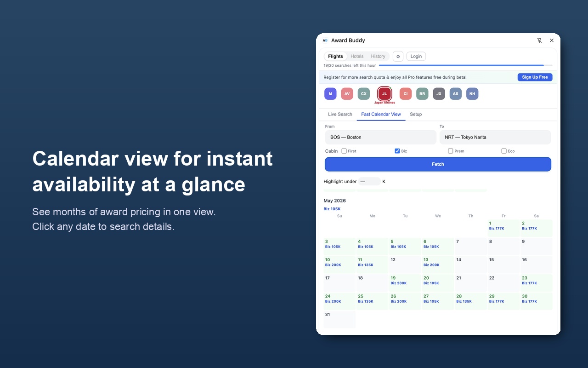Click the lowest price label Biz 105K above the calendar
The width and height of the screenshot is (588, 368).
(x=332, y=209)
